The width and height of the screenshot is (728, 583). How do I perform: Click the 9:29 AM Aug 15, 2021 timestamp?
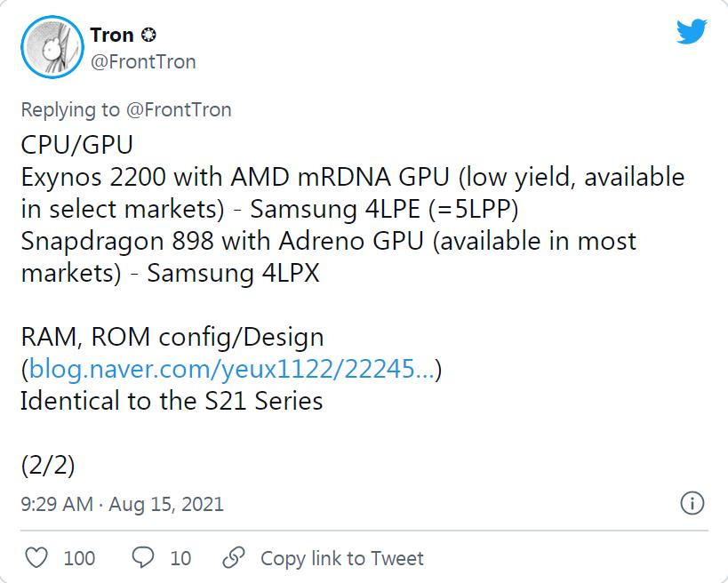click(x=122, y=504)
